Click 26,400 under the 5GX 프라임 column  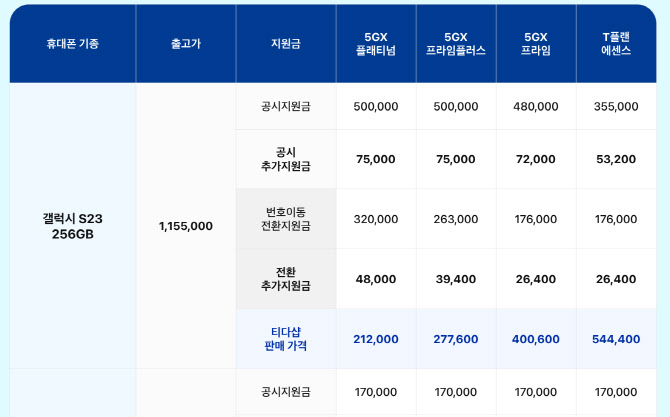coord(536,279)
